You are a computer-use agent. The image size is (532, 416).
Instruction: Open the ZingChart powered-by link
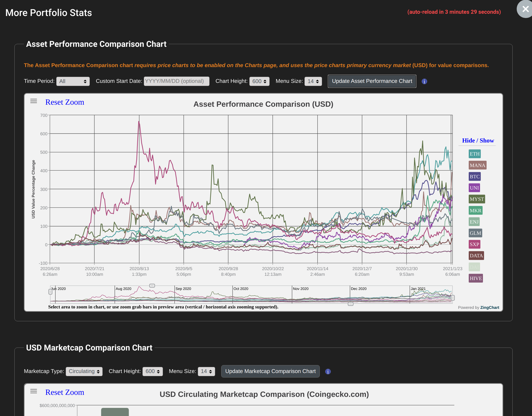(490, 307)
